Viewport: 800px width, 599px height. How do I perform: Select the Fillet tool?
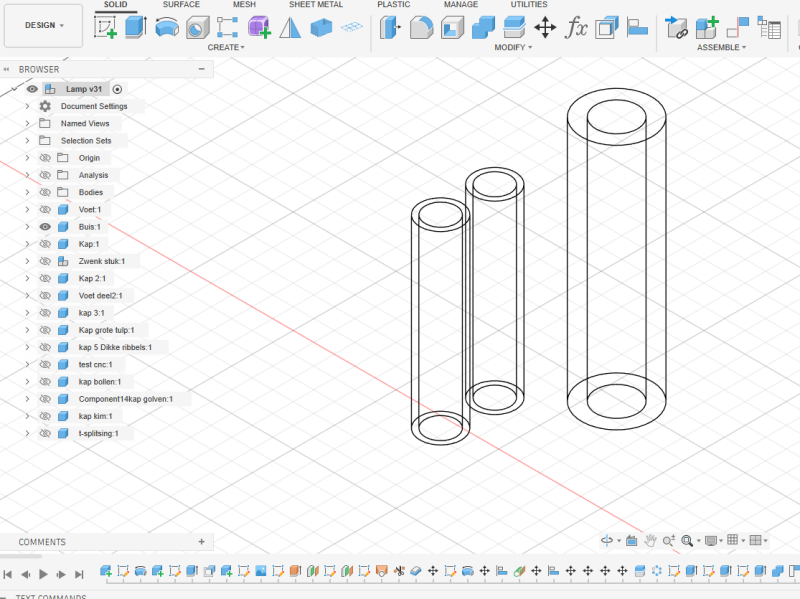421,27
